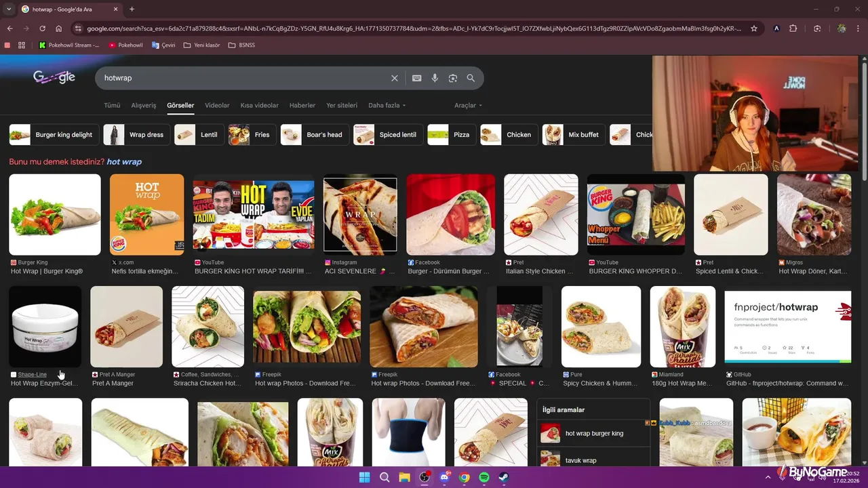Open the Yeni klasör bookmark folder
Image resolution: width=868 pixels, height=488 pixels.
(x=202, y=45)
